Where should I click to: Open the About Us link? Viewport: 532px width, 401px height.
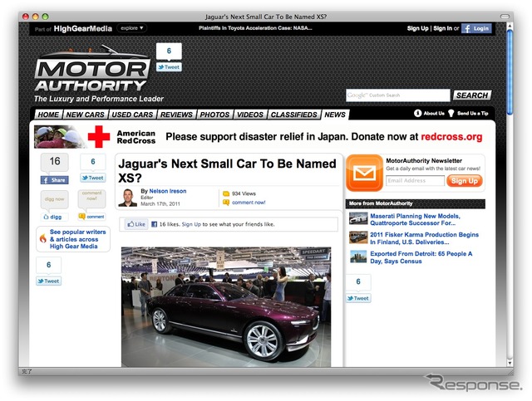(434, 113)
